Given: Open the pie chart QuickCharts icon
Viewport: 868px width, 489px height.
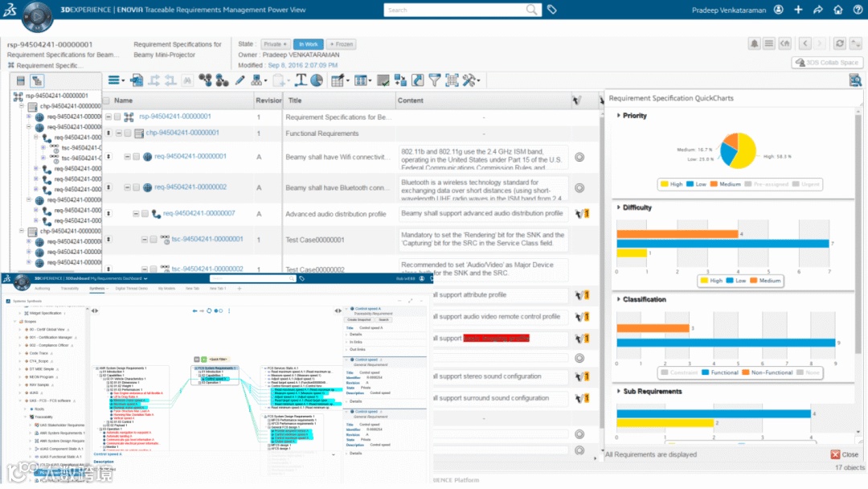Looking at the screenshot, I should coord(317,80).
